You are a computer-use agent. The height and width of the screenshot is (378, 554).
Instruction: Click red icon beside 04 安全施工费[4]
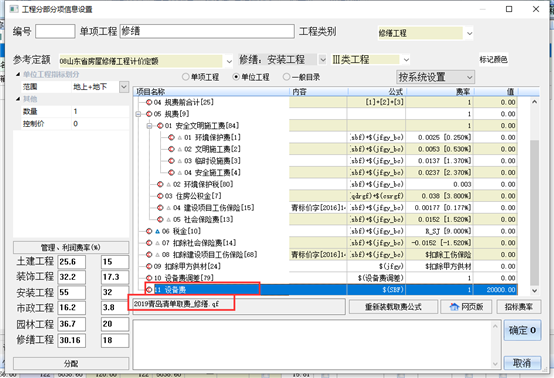click(171, 172)
